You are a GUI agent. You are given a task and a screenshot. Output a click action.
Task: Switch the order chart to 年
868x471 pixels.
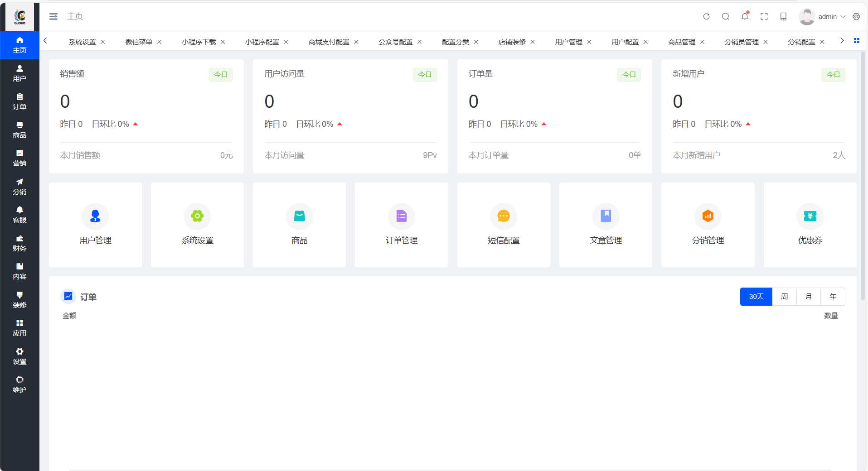(833, 297)
